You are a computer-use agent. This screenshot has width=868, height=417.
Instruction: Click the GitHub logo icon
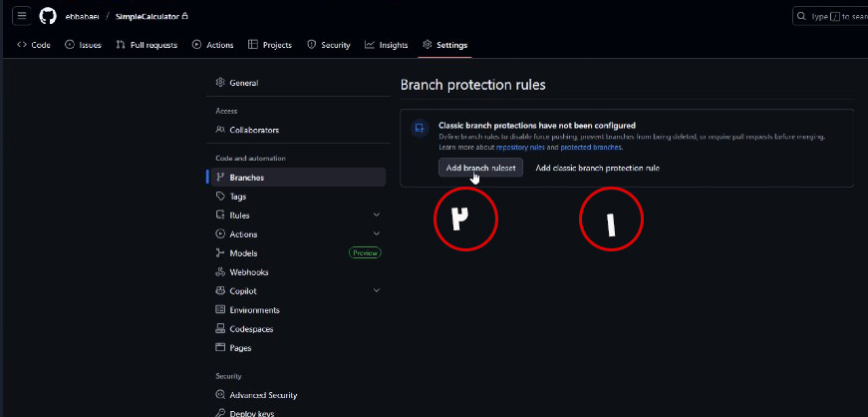[48, 16]
